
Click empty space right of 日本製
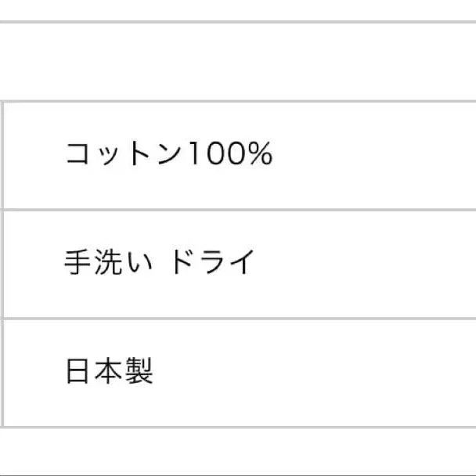coord(313,370)
